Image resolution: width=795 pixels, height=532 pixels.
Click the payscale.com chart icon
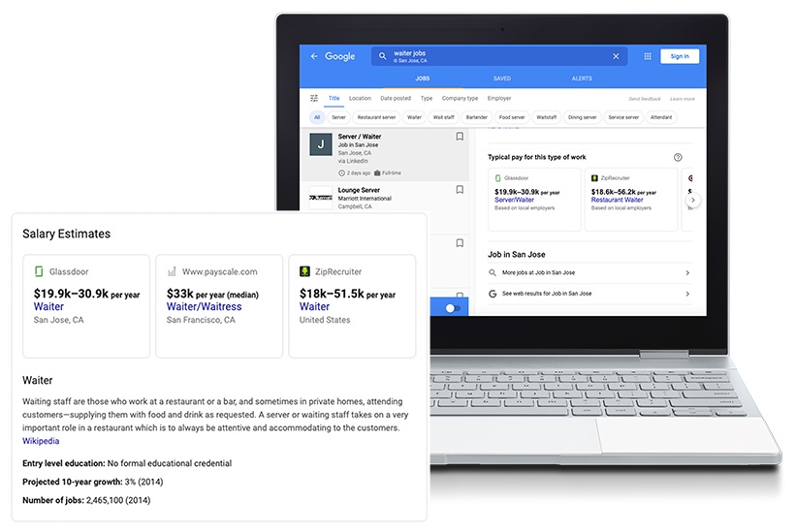coord(172,271)
